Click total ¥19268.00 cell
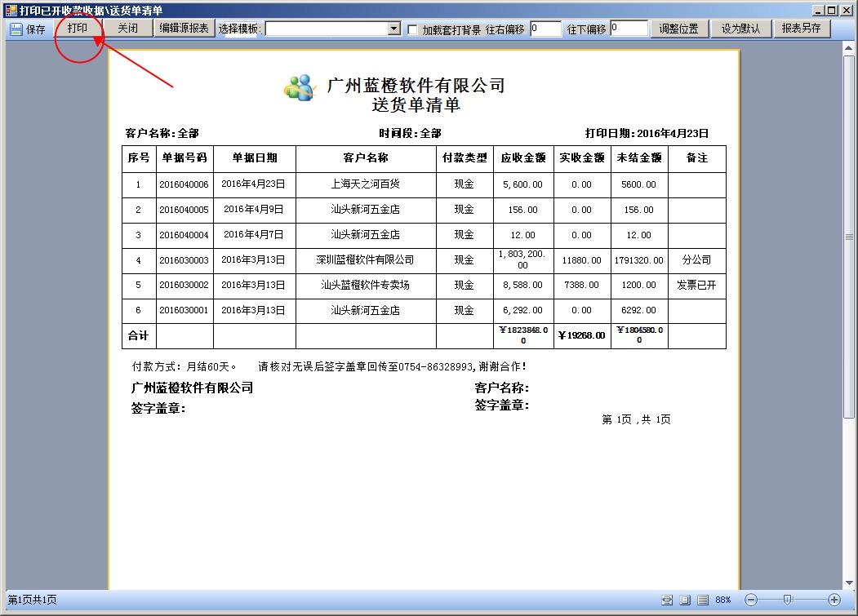This screenshot has width=858, height=616. coord(582,335)
